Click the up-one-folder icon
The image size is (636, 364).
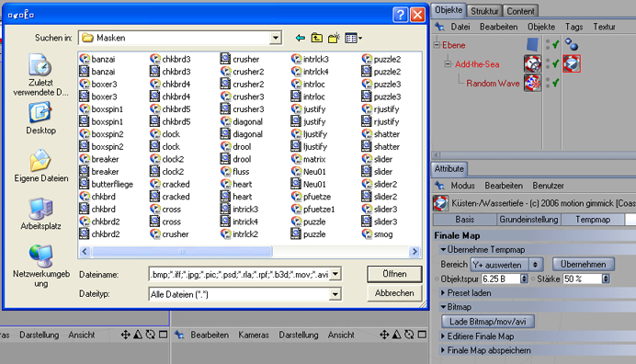317,38
